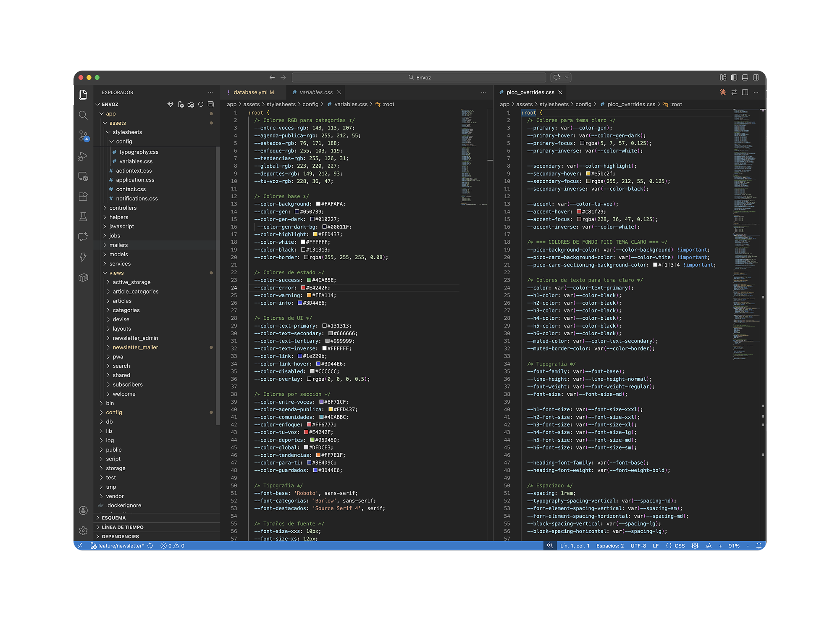
Task: Open the Extensions view
Action: 83,196
